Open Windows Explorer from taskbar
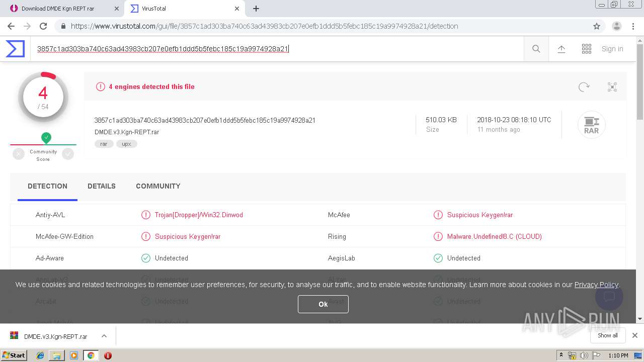Viewport: 644px width, 362px height. tap(57, 355)
